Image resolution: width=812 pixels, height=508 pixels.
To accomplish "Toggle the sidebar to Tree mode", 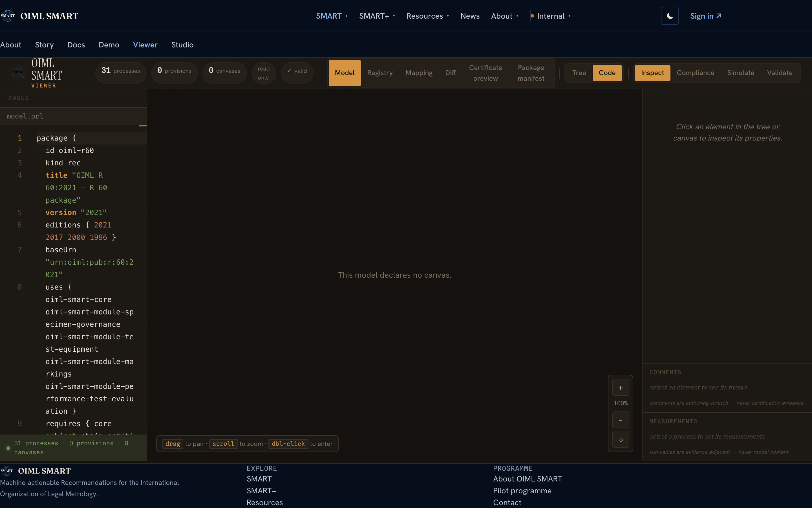I will pos(579,73).
